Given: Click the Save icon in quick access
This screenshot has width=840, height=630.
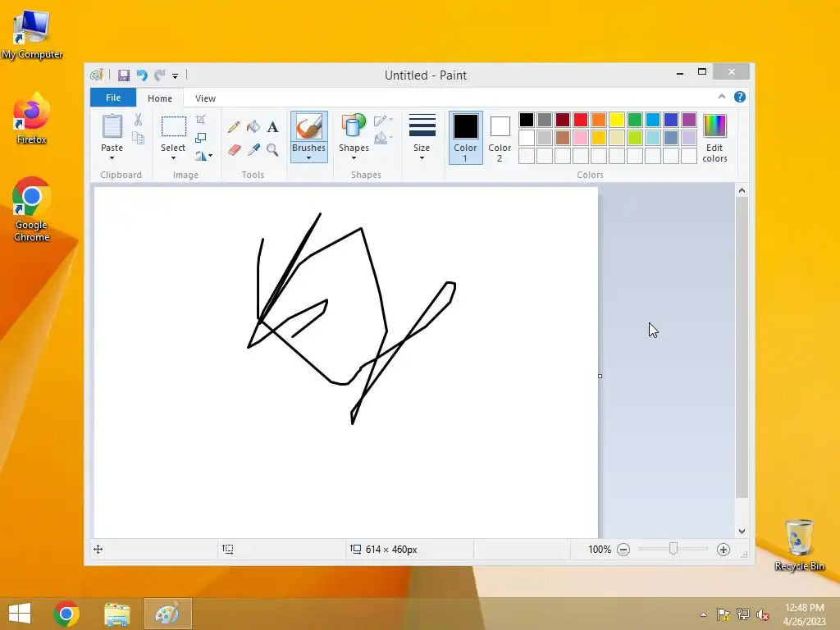Looking at the screenshot, I should [x=124, y=75].
